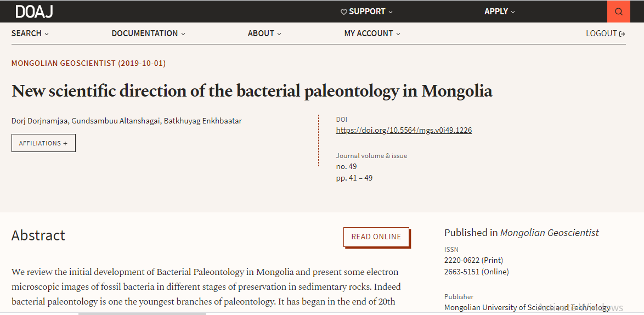The width and height of the screenshot is (644, 315).
Task: Click the orange search magnifier icon
Action: click(619, 12)
